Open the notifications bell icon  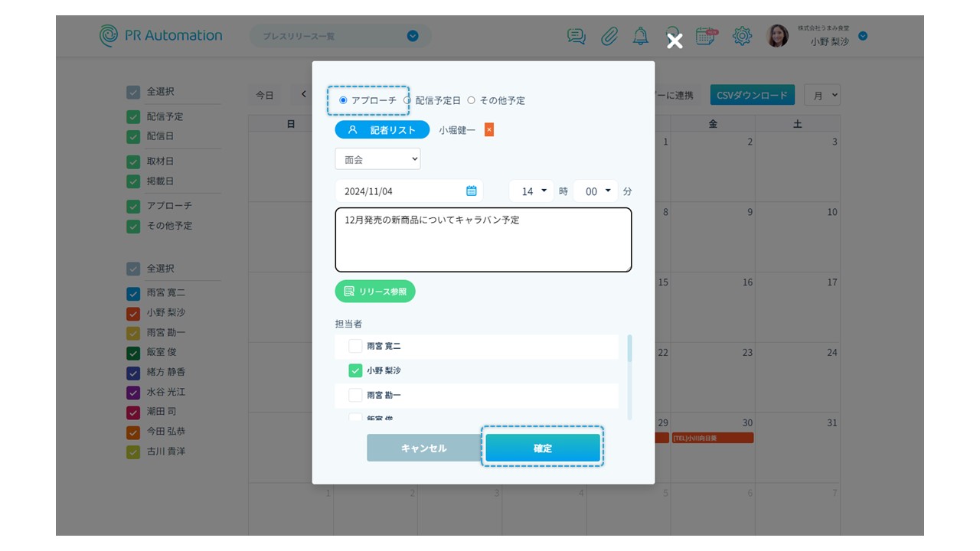pos(640,36)
